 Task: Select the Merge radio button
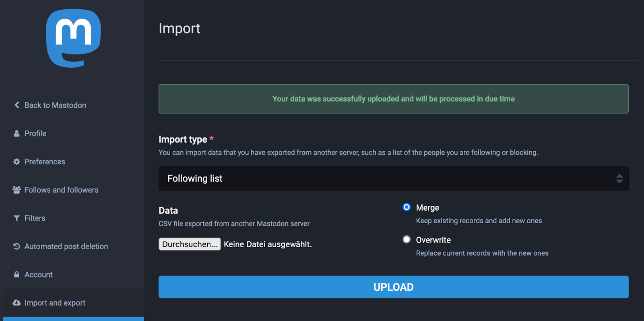[x=407, y=207]
